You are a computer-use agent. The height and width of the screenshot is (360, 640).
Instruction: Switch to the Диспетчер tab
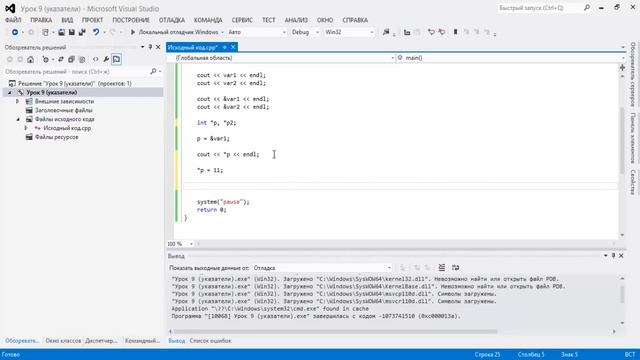(101, 340)
